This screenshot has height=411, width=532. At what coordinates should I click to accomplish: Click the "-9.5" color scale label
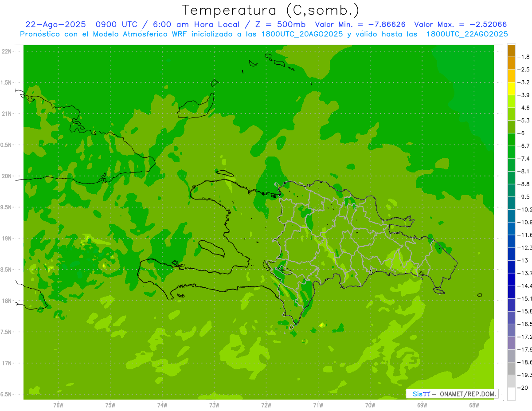tap(524, 197)
